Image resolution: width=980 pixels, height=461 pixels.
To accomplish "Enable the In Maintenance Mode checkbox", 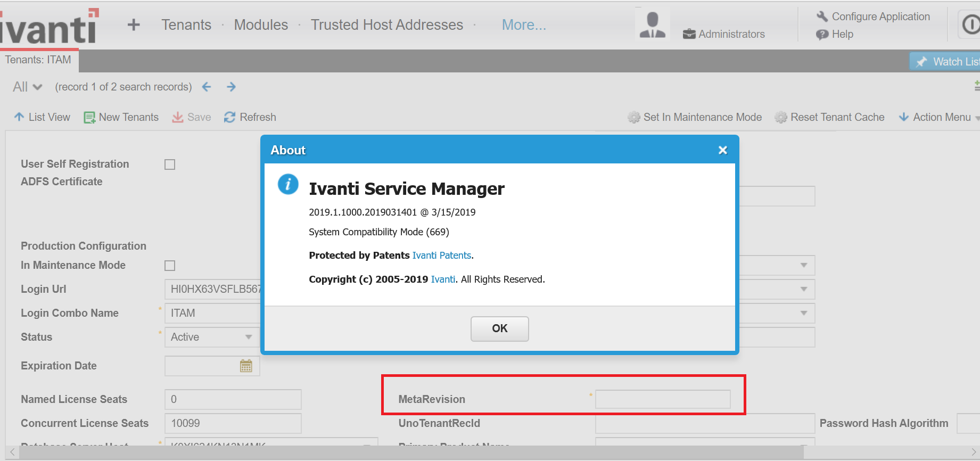I will click(170, 266).
